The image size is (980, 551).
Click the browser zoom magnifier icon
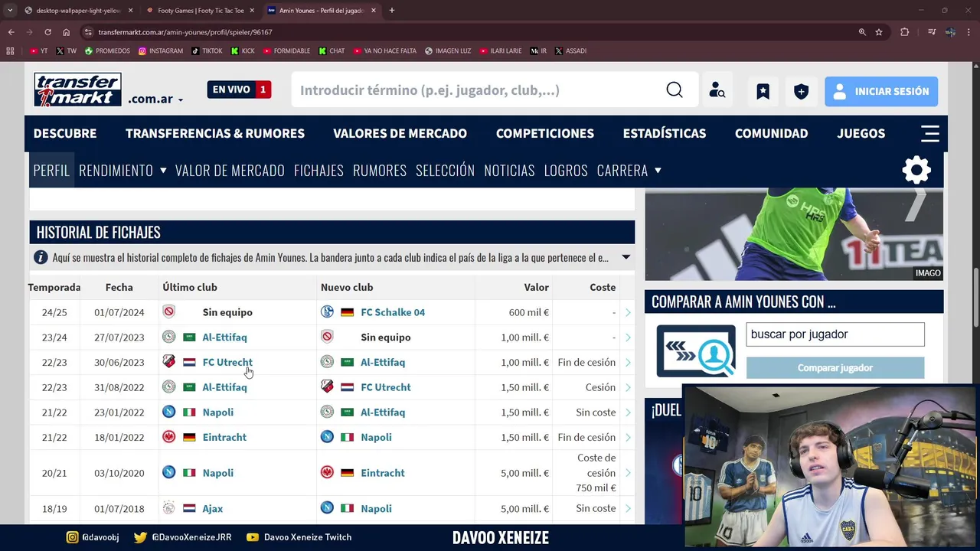point(862,32)
